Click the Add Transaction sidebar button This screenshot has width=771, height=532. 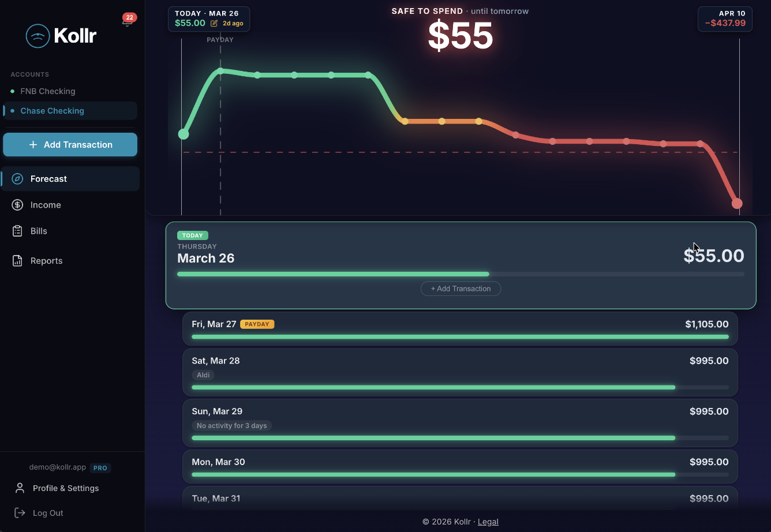(70, 144)
